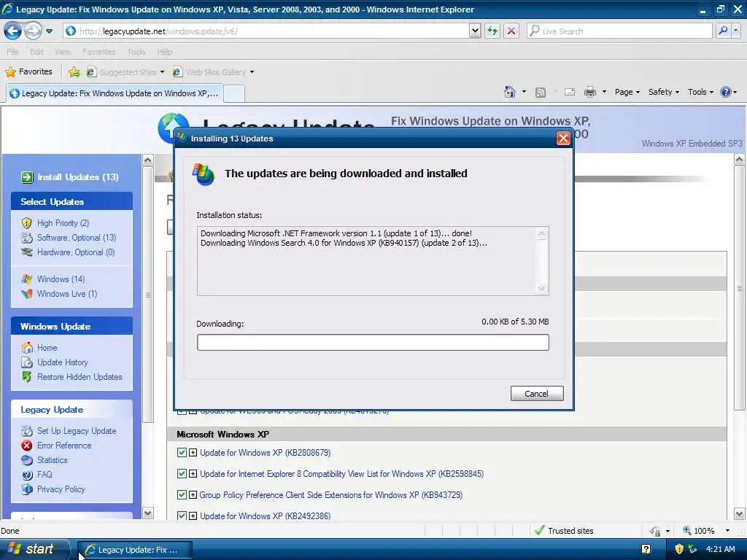The image size is (747, 560).
Task: Expand details for update KB943729
Action: [193, 495]
